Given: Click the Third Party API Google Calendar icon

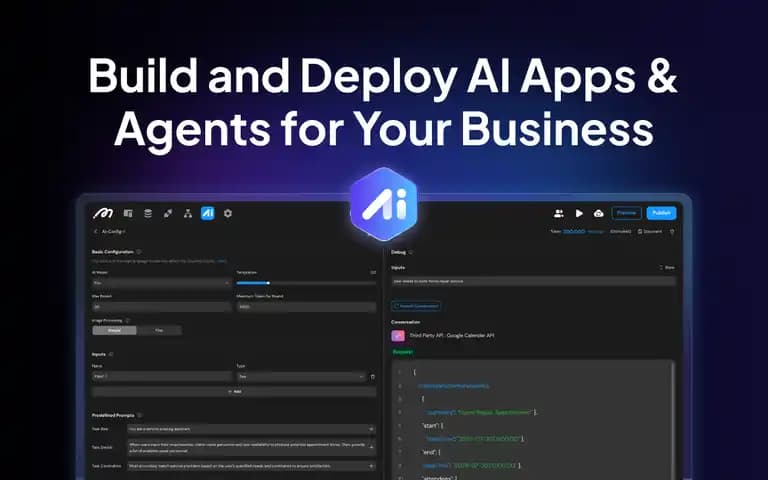Looking at the screenshot, I should click(398, 336).
